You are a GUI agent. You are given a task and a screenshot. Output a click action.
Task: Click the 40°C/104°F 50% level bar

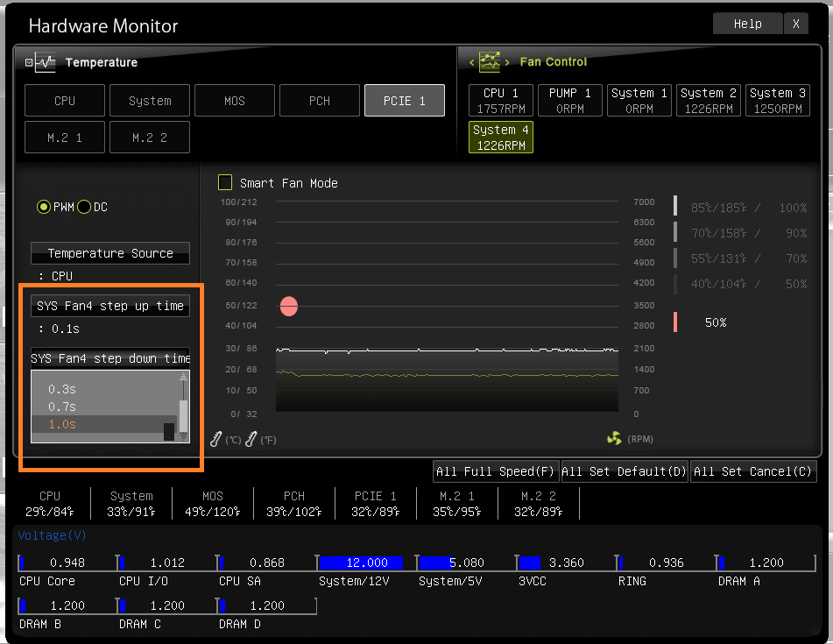tap(675, 284)
